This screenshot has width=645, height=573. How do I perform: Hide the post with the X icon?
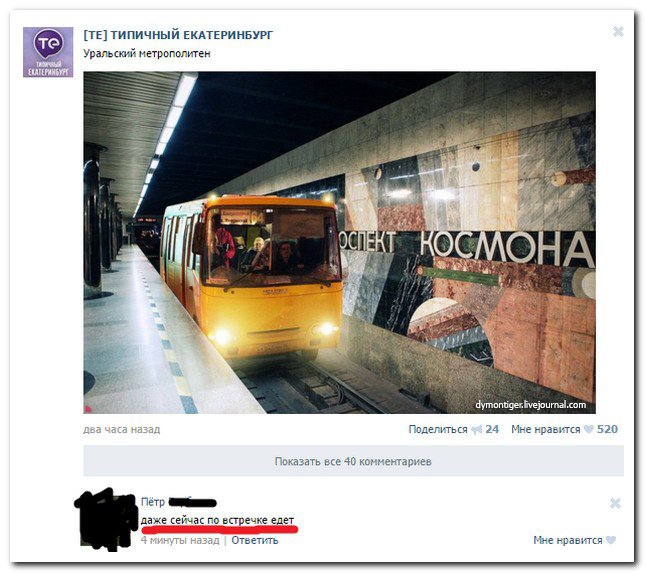coord(618,32)
